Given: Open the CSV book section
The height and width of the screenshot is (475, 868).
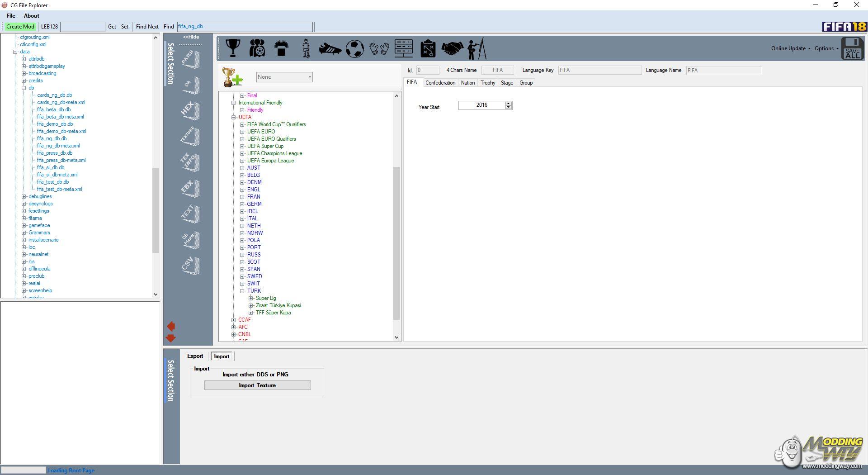Looking at the screenshot, I should [x=190, y=266].
